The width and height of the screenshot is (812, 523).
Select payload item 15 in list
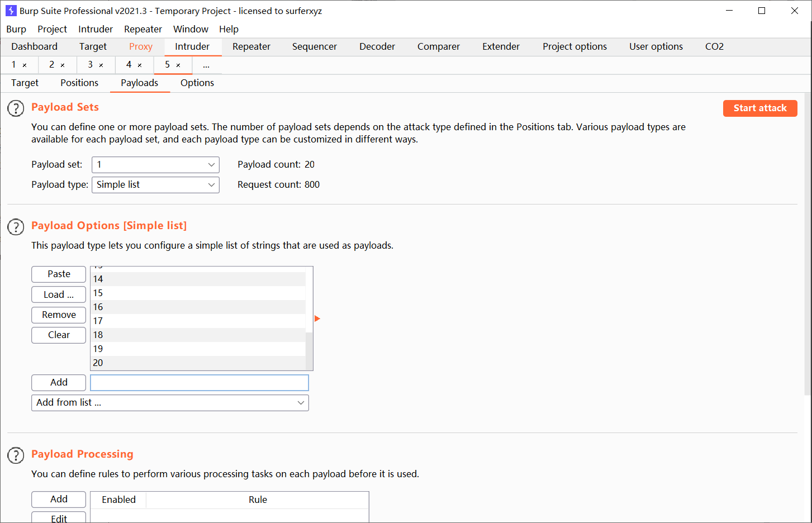point(198,293)
